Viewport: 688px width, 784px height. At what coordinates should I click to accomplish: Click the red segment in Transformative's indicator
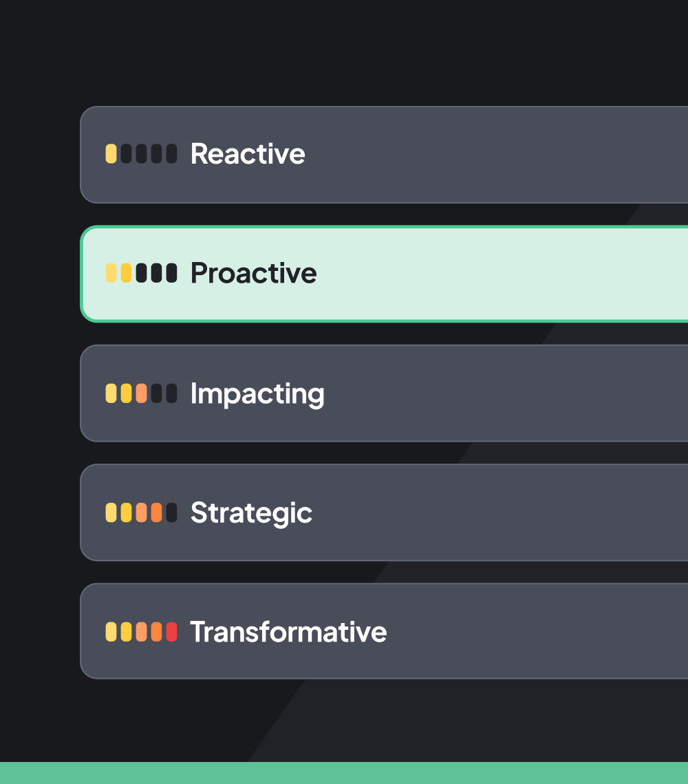[x=173, y=631]
